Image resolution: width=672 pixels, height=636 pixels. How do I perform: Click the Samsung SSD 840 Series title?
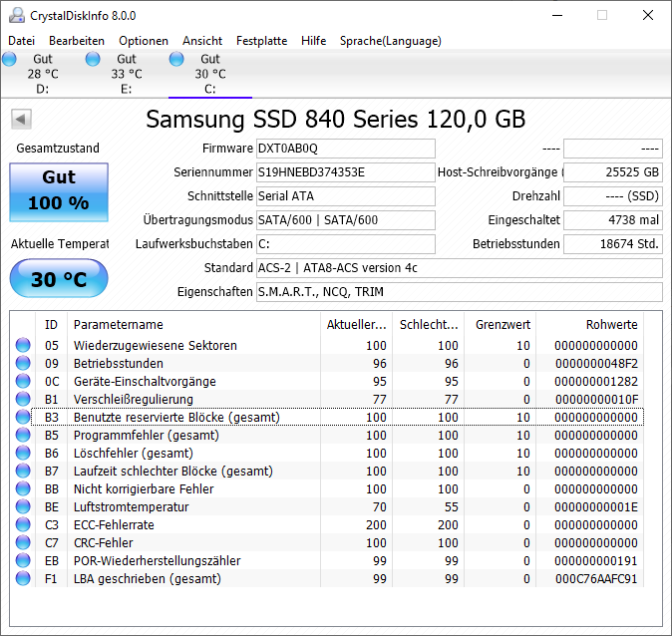(336, 120)
